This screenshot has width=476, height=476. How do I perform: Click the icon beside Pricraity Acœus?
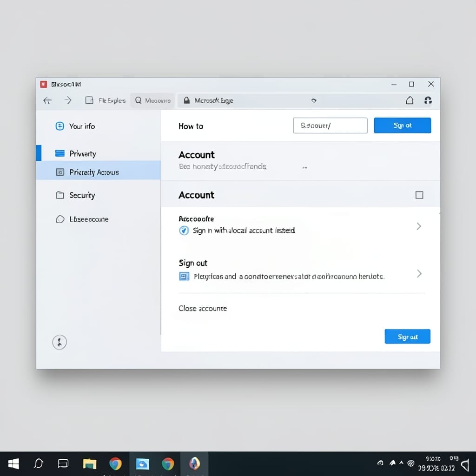[60, 172]
